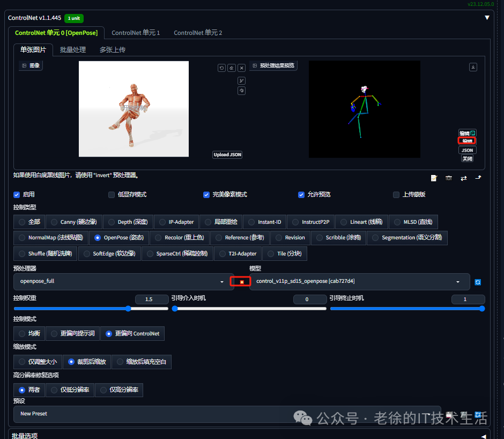
Task: Click the 图像 label tag
Action: pos(31,65)
